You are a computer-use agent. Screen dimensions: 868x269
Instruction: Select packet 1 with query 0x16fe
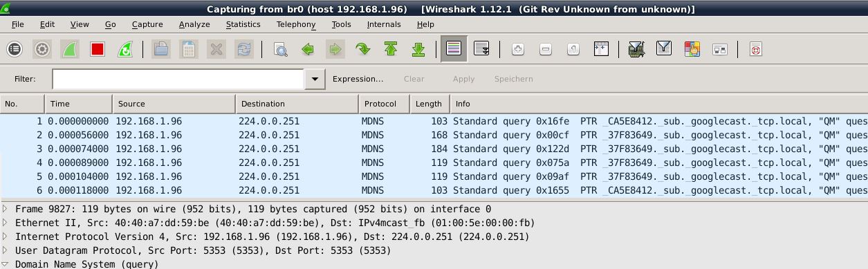[x=434, y=121]
